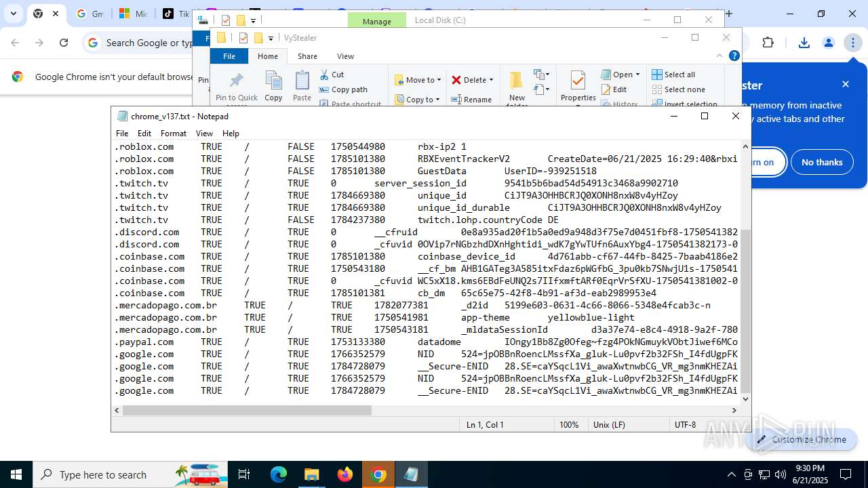The width and height of the screenshot is (868, 488).
Task: Open Notepad Help menu
Action: pos(231,134)
